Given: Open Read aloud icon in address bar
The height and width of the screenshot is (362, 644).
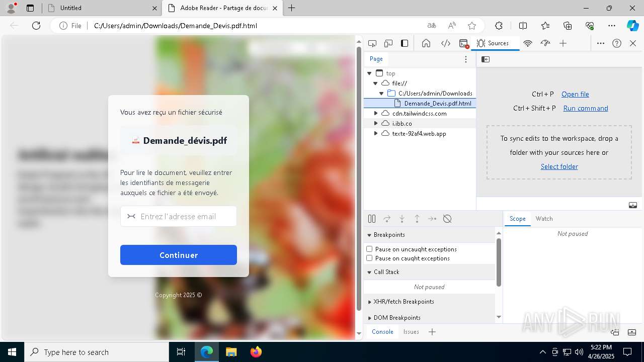Looking at the screenshot, I should 452,26.
